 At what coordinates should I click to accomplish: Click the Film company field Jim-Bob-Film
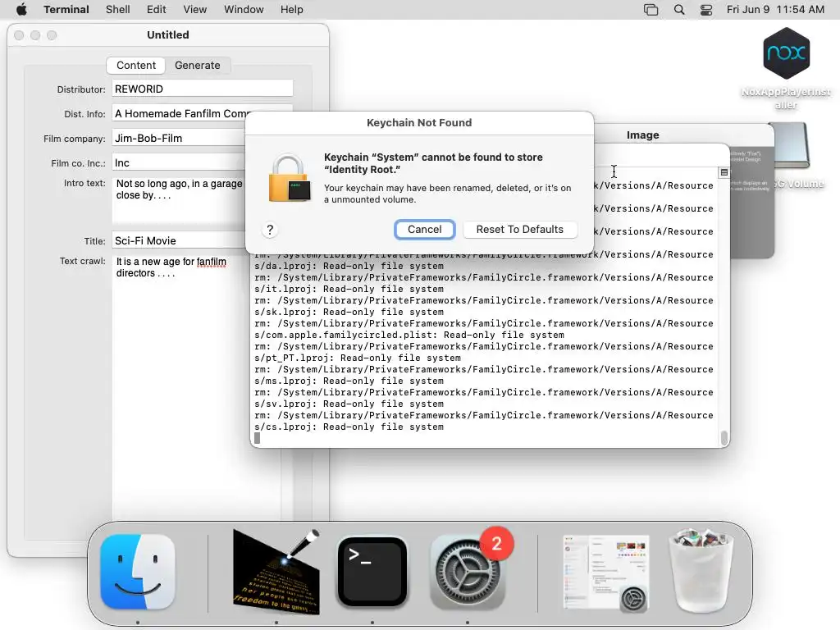(179, 138)
